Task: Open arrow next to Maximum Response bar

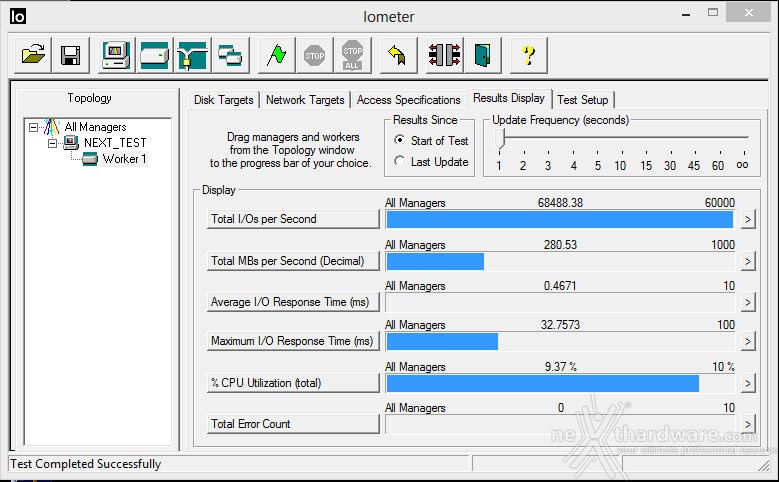Action: (x=748, y=341)
